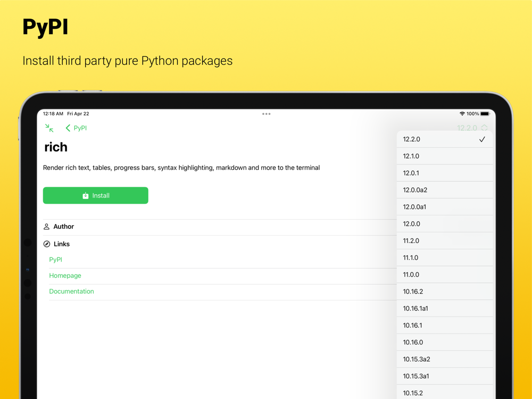Open the 12.2.0 version picker
The width and height of the screenshot is (532, 399).
click(x=472, y=128)
